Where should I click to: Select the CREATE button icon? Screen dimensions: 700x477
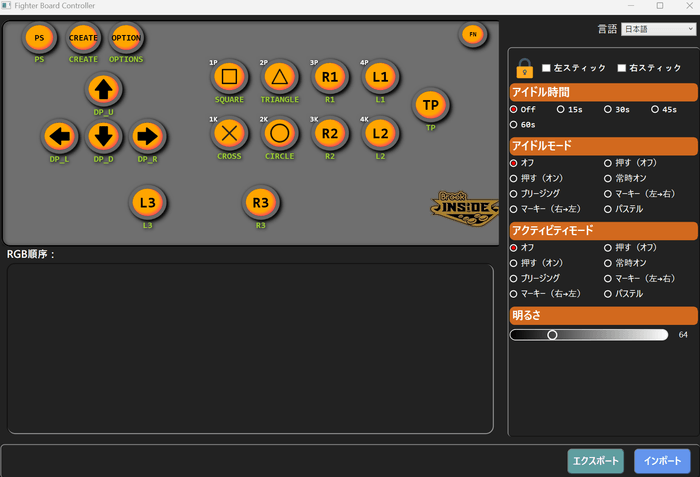click(83, 38)
